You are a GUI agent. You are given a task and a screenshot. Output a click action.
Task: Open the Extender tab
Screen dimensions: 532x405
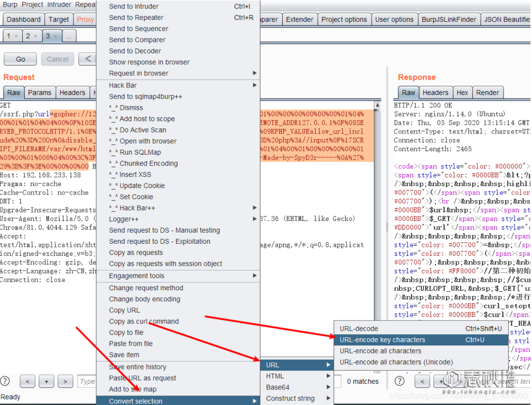tap(299, 19)
